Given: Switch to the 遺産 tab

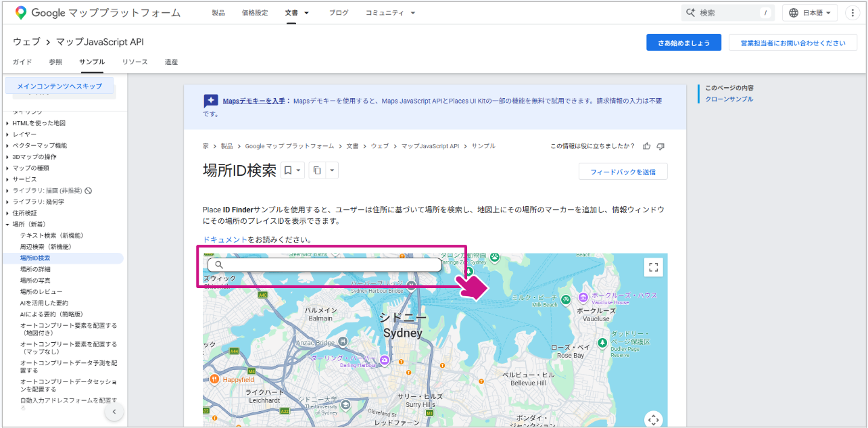Looking at the screenshot, I should click(171, 62).
